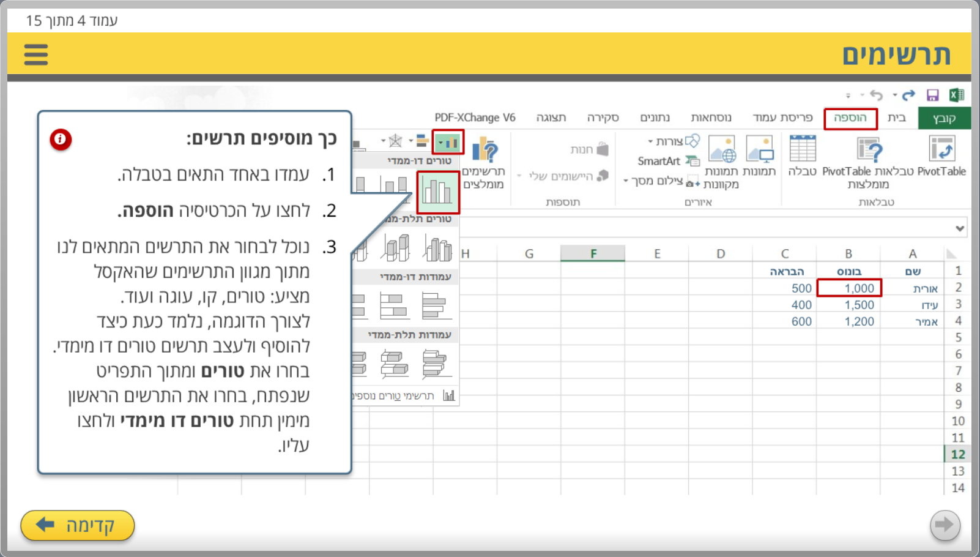The image size is (980, 557).
Task: Switch to the הוספה (Insert) ribbon tab
Action: click(850, 118)
